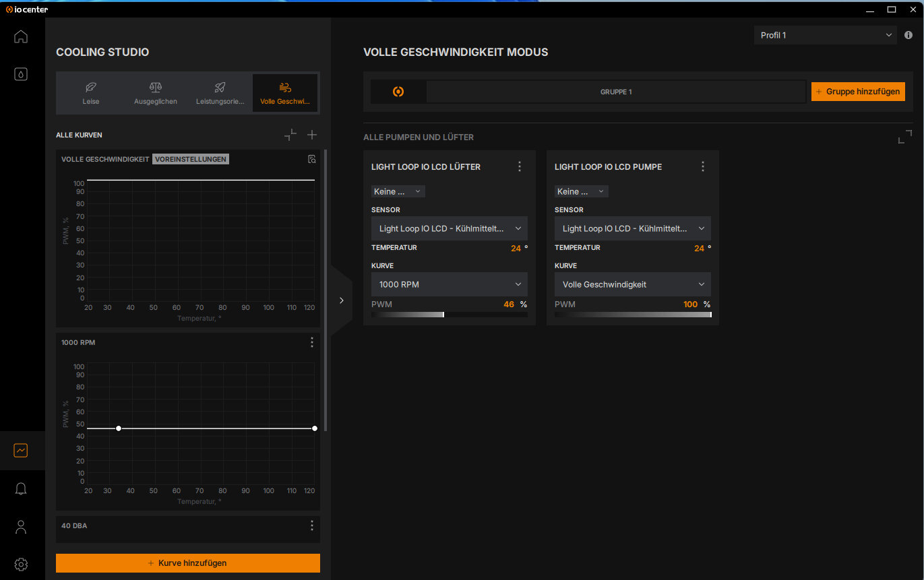This screenshot has width=924, height=580.
Task: Click the Voreinstellungen badge on the curve
Action: [x=191, y=159]
